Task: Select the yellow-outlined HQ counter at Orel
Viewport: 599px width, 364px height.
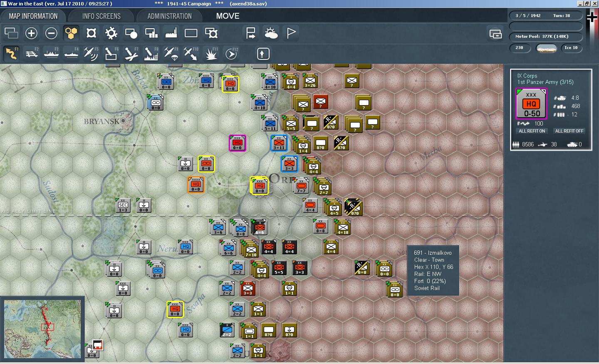Action: 259,185
